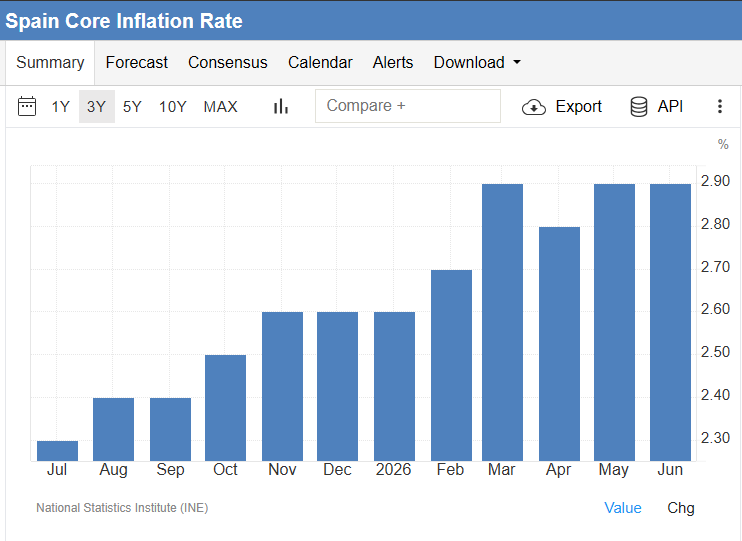The height and width of the screenshot is (541, 742).
Task: Select the 3Y time range
Action: pos(97,106)
